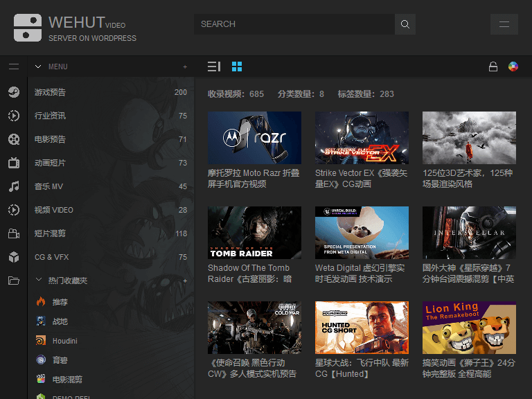Image resolution: width=532 pixels, height=399 pixels.
Task: Click the 收录视频: 685 stat text
Action: click(x=236, y=94)
